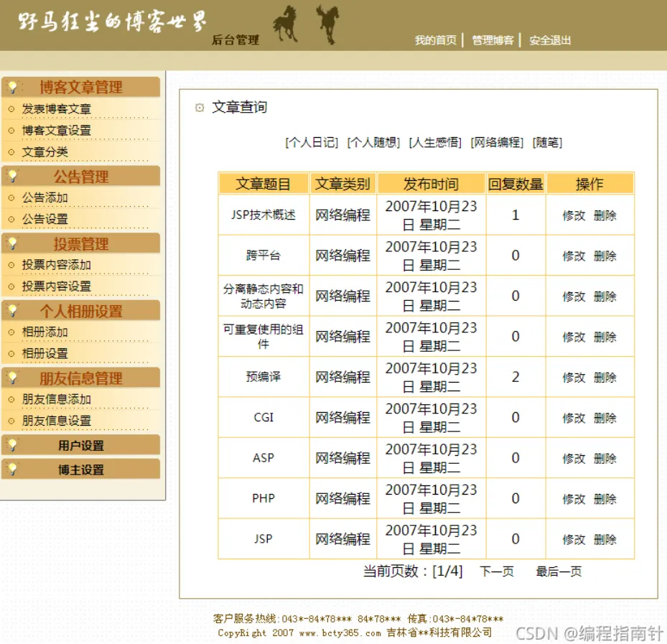Click 删除 for JSP技术概述 article
Image resolution: width=667 pixels, height=644 pixels.
point(605,215)
